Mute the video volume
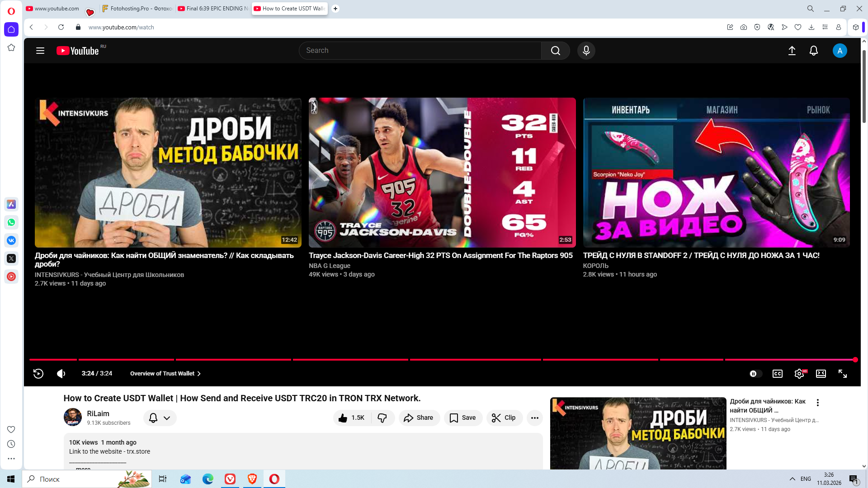This screenshot has width=868, height=488. coord(61,374)
